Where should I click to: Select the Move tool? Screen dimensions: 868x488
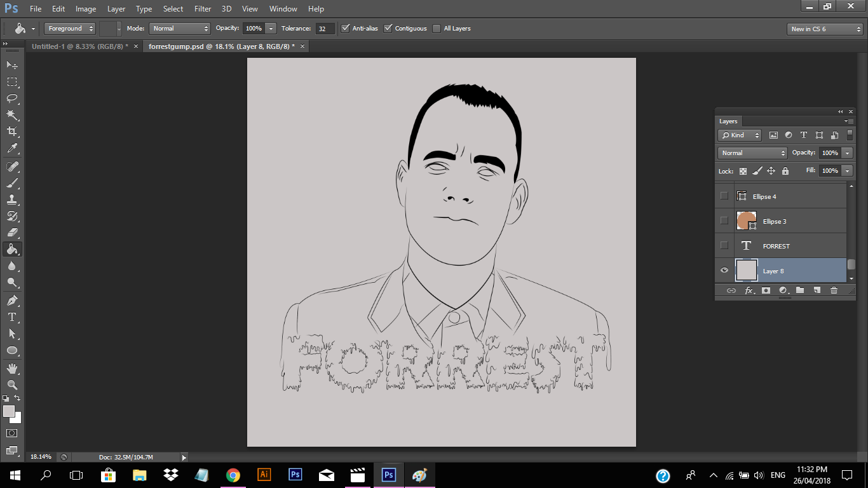[12, 64]
